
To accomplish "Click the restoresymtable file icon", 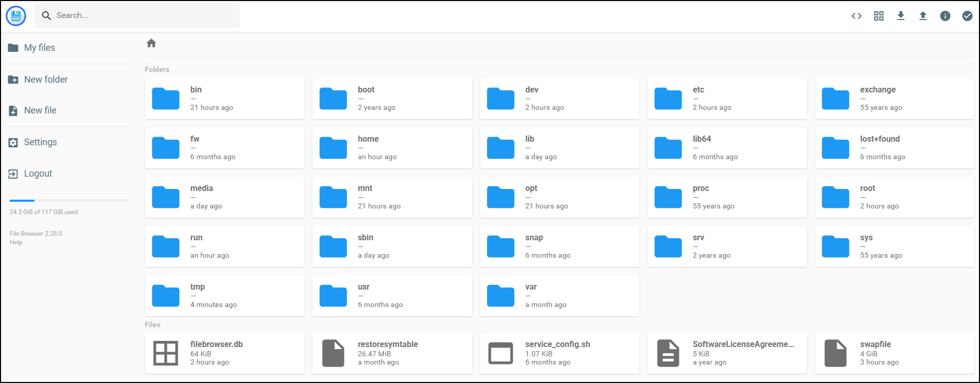I will coord(334,353).
